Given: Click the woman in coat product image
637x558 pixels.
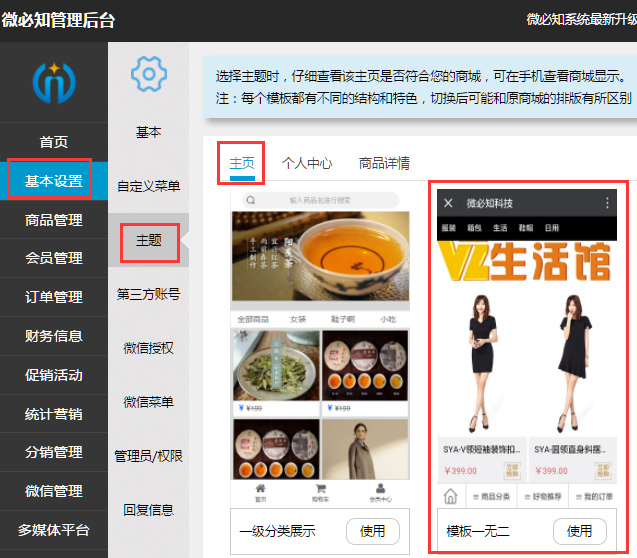Looking at the screenshot, I should tap(365, 450).
